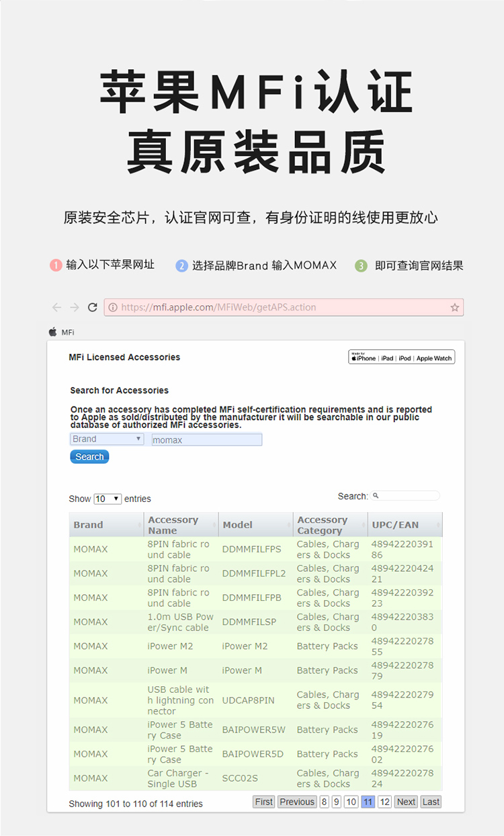
Task: Click MFi Licensed Accessories heading
Action: [124, 357]
